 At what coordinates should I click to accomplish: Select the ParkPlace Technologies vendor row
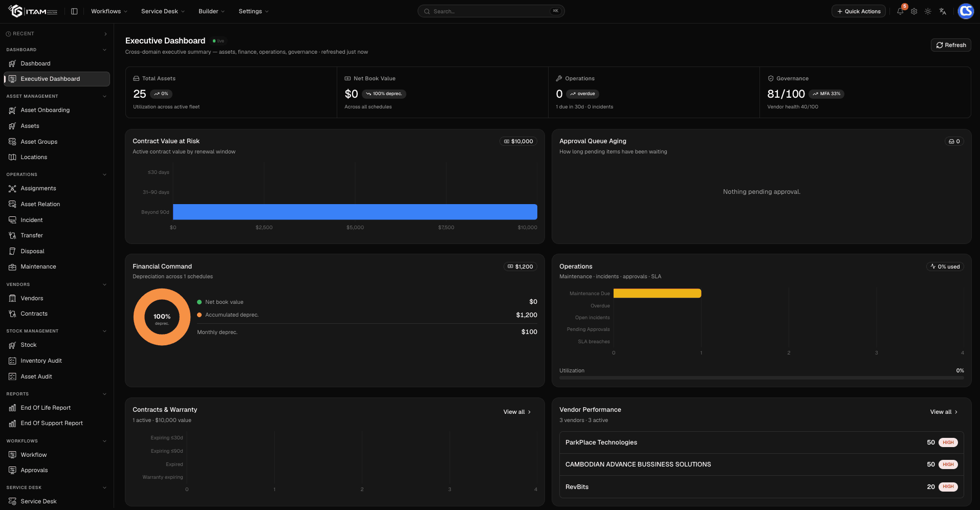pyautogui.click(x=761, y=442)
